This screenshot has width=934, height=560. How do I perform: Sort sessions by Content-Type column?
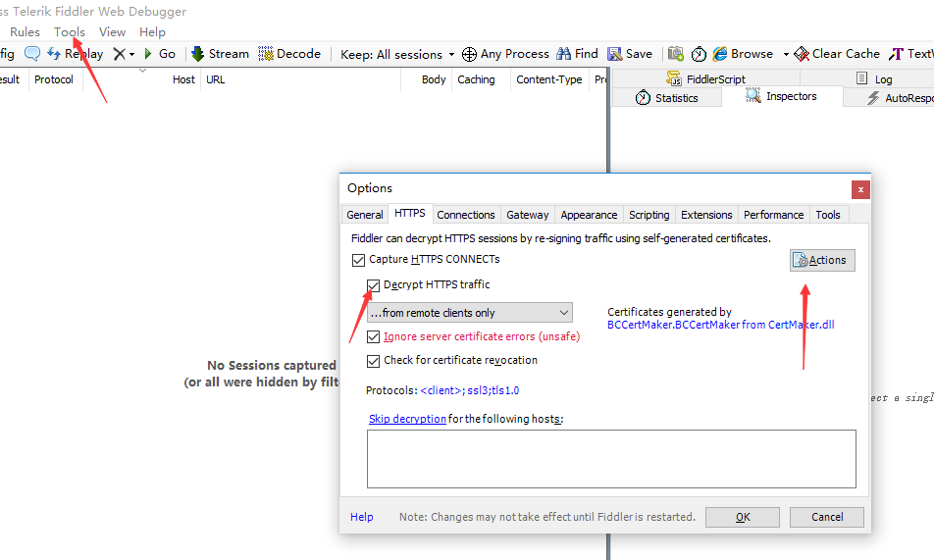(549, 79)
